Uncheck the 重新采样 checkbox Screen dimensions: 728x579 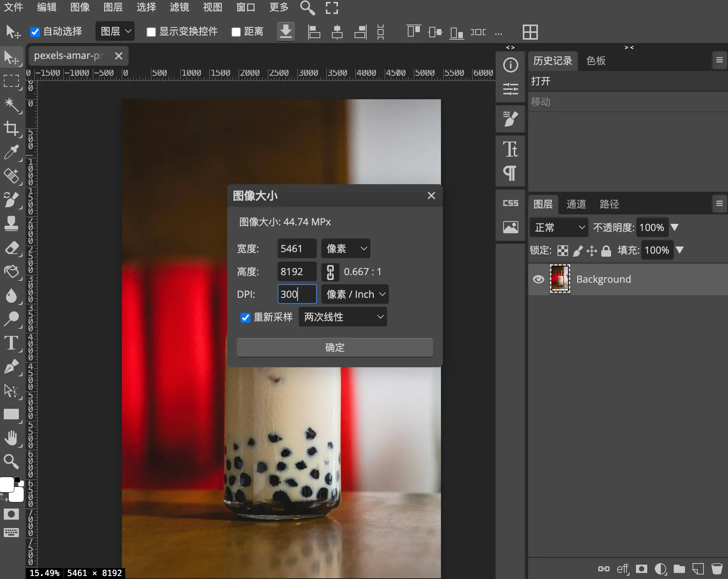point(245,317)
